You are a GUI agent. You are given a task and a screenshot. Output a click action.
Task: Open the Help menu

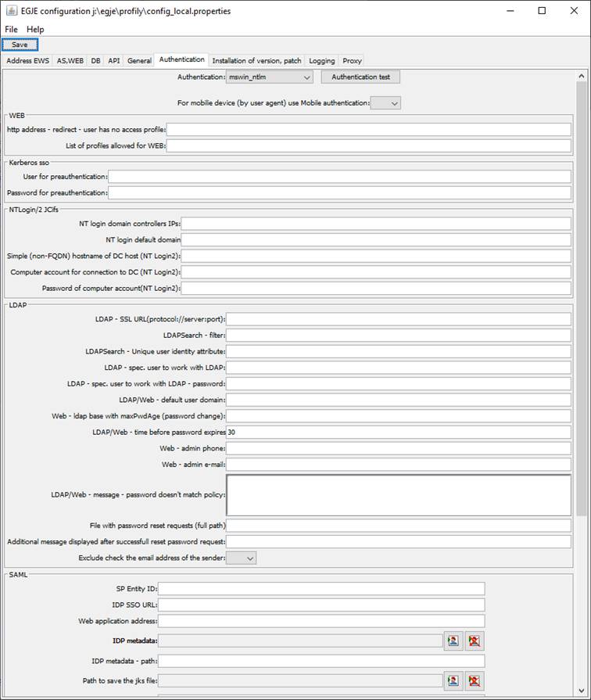point(35,30)
